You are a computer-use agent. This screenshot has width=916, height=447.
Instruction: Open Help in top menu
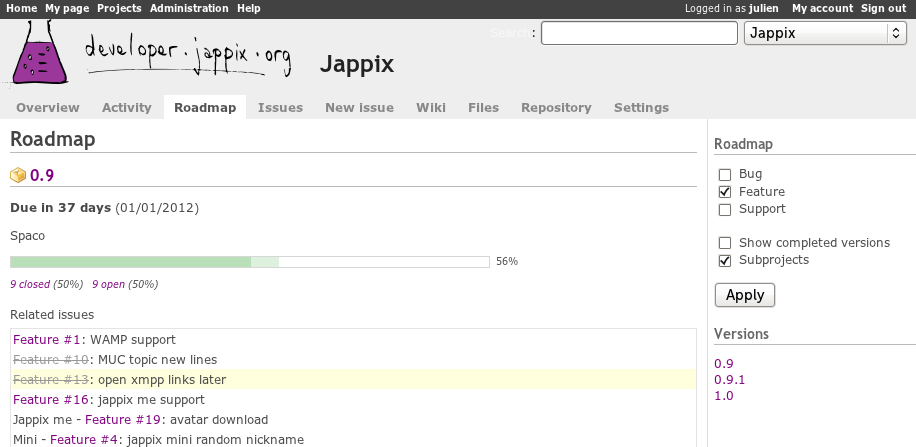[249, 8]
